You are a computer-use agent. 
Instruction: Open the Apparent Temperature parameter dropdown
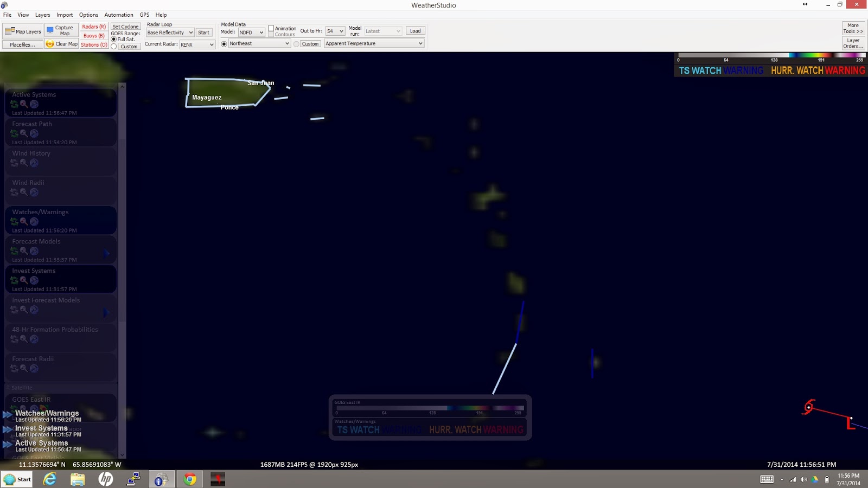tap(374, 43)
